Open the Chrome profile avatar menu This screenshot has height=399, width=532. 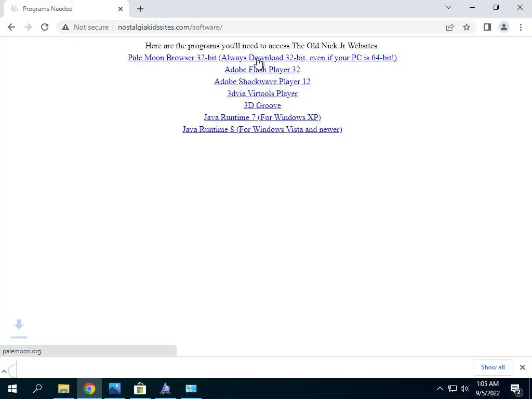504,27
